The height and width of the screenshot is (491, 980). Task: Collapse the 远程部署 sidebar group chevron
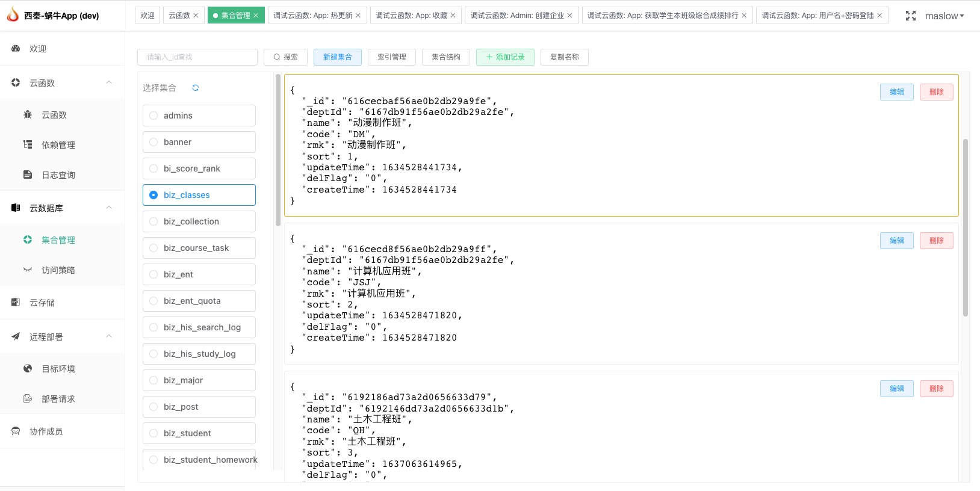(109, 336)
